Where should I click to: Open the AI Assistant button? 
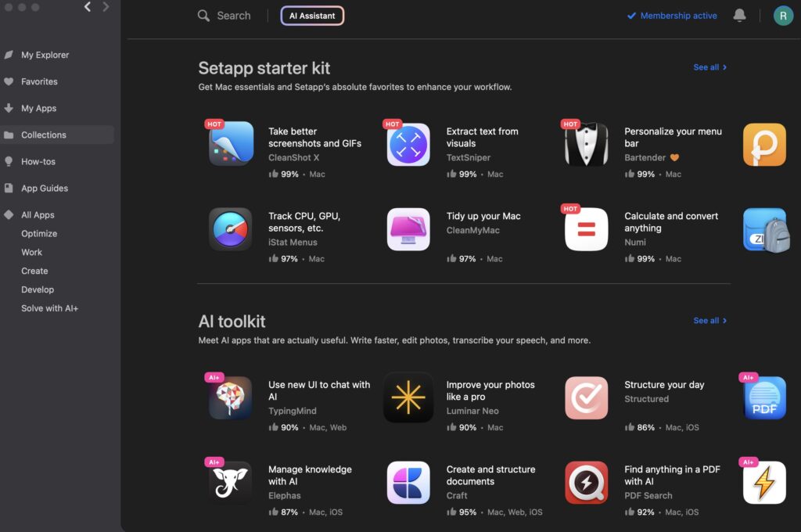[312, 16]
